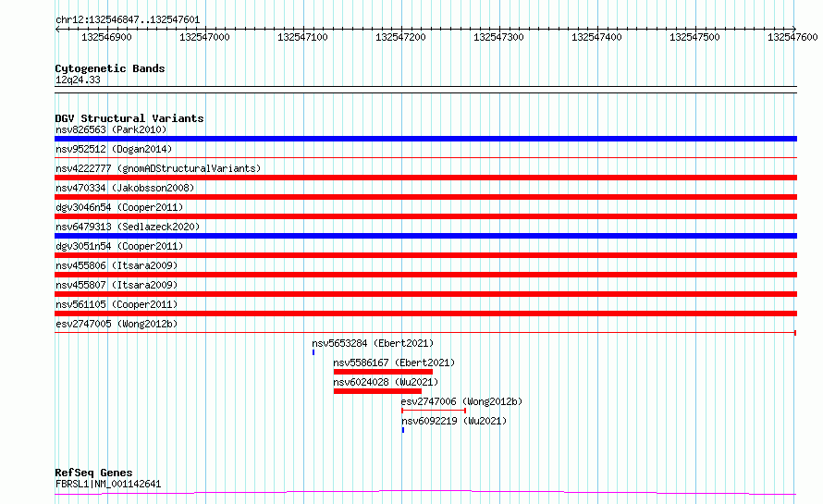
Task: Select the nsv455807 (Itsara2009) variant label
Action: (117, 285)
